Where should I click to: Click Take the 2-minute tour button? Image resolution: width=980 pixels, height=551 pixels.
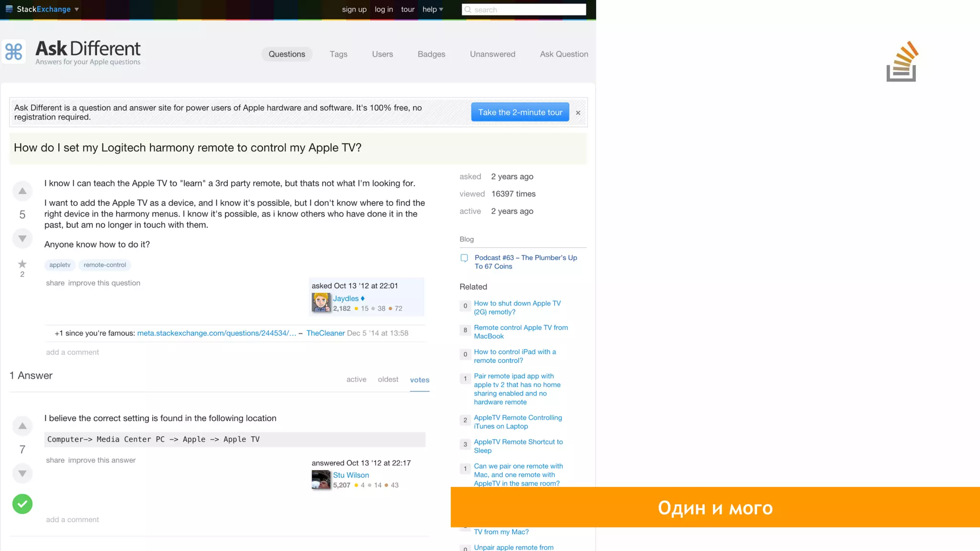click(520, 112)
